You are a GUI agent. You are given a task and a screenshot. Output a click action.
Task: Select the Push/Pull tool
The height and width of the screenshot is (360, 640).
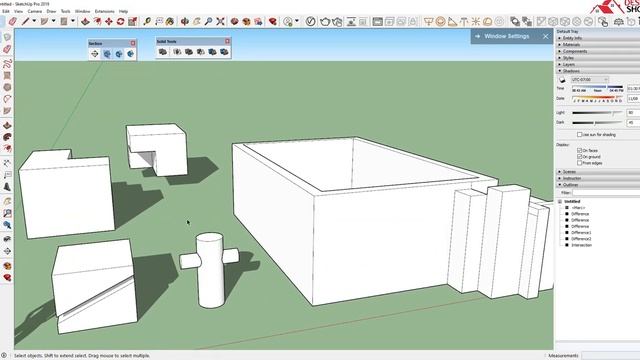(x=85, y=21)
